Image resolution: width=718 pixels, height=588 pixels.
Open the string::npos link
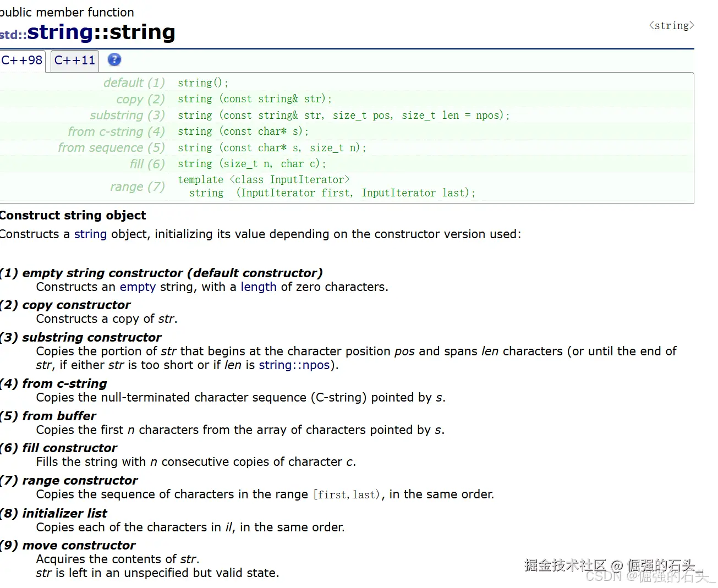pos(294,365)
